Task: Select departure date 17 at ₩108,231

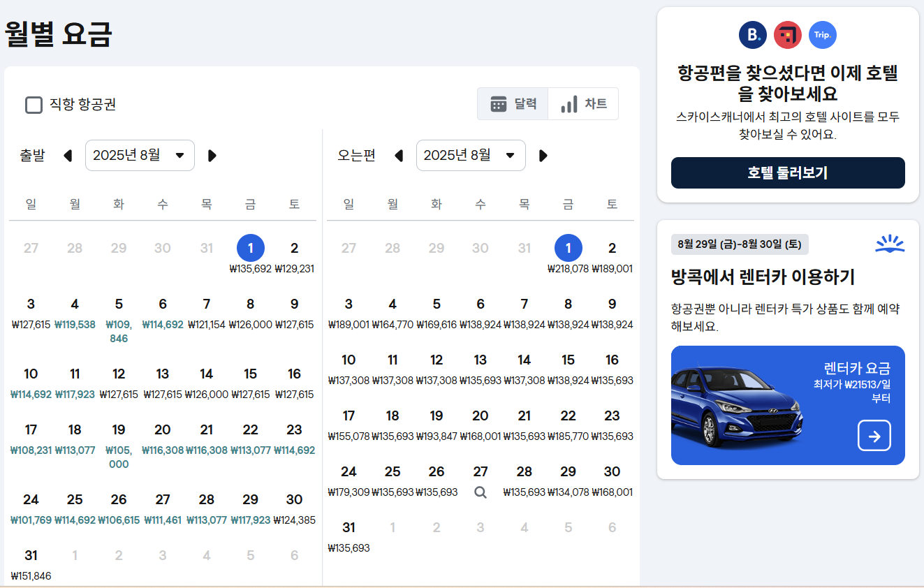Action: [31, 439]
